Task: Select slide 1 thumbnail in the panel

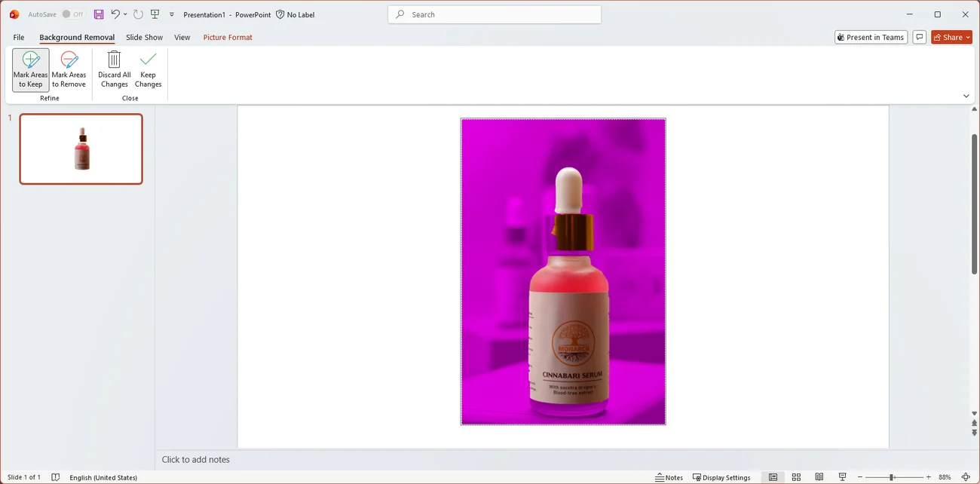Action: coord(81,149)
